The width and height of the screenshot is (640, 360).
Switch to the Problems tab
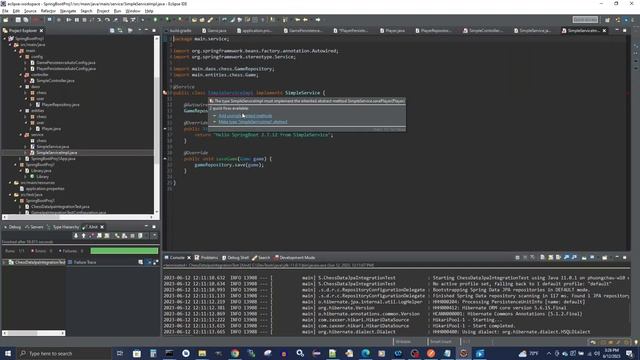206,258
